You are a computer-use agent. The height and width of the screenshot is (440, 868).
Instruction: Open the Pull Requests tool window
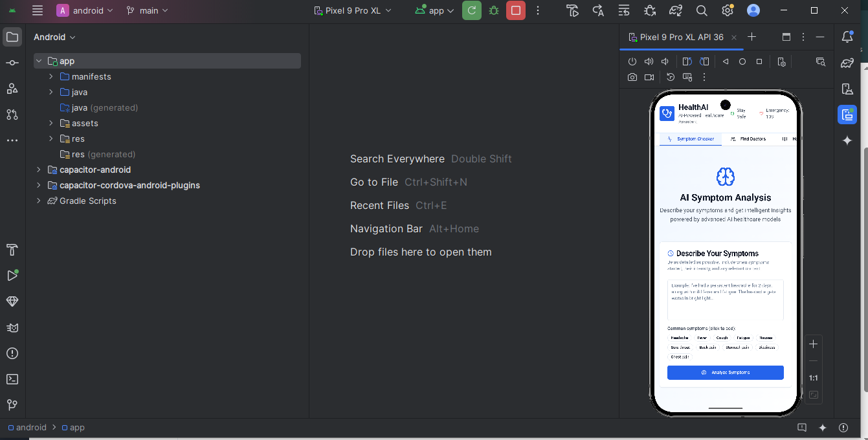[x=12, y=115]
